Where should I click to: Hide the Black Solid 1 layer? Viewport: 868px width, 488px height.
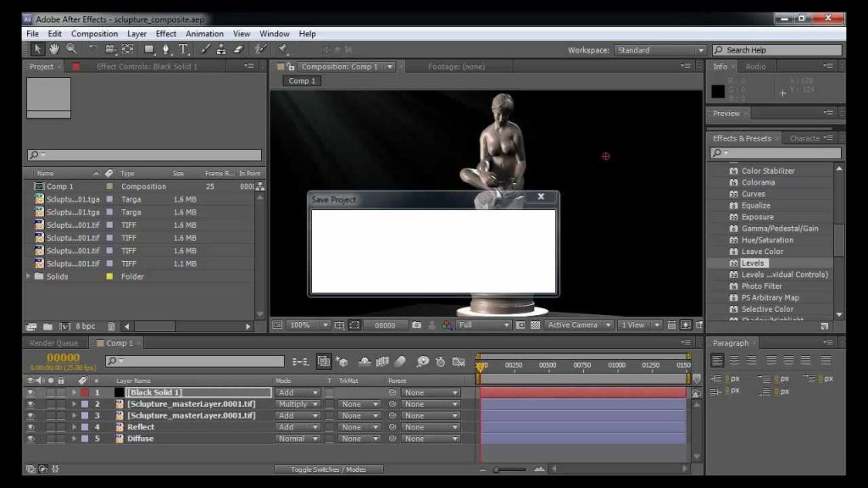click(x=31, y=392)
